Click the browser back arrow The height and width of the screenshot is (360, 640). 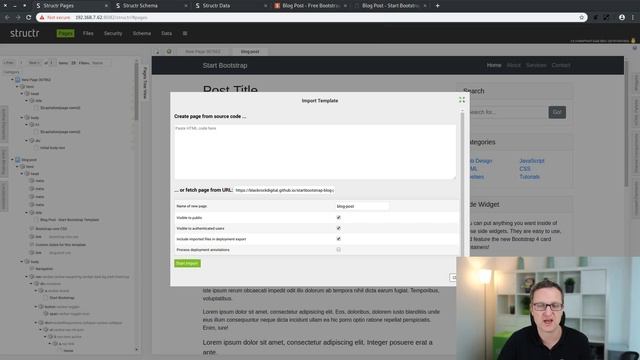(7, 18)
